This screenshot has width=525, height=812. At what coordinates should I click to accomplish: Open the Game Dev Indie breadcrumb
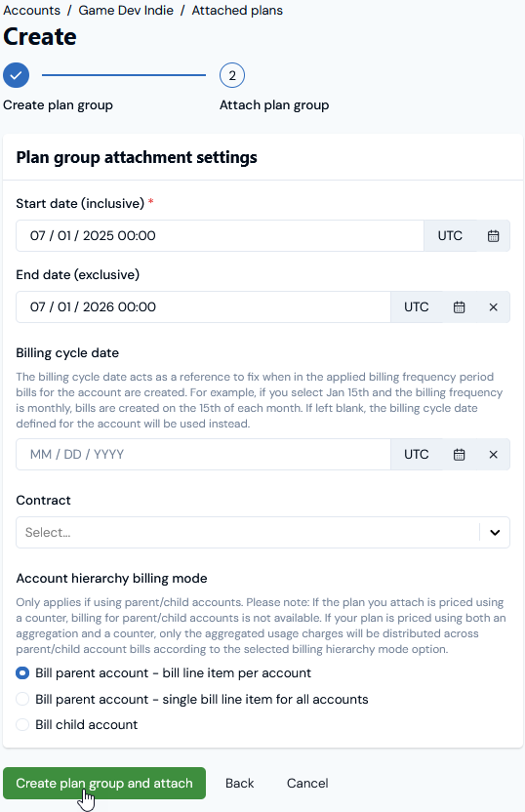126,11
